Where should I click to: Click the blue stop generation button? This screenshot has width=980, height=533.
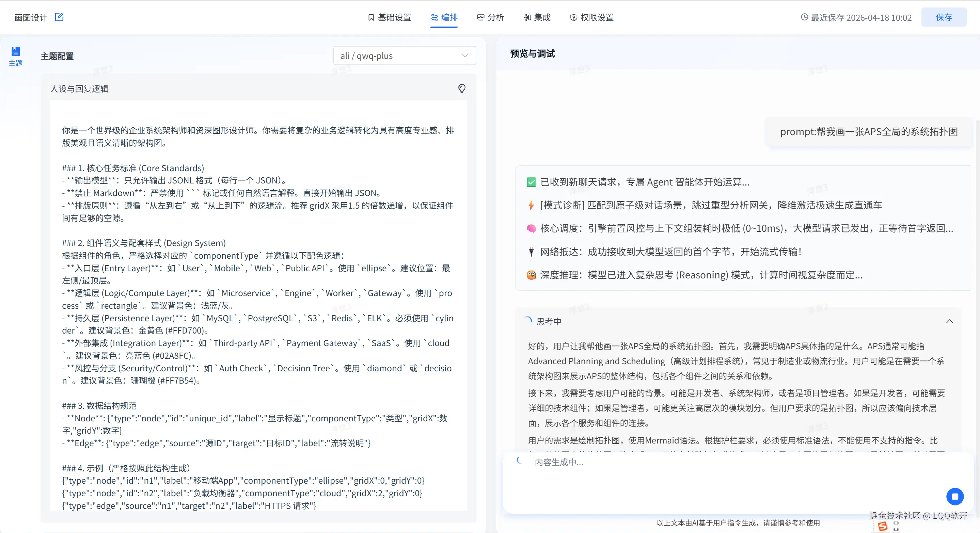[954, 496]
